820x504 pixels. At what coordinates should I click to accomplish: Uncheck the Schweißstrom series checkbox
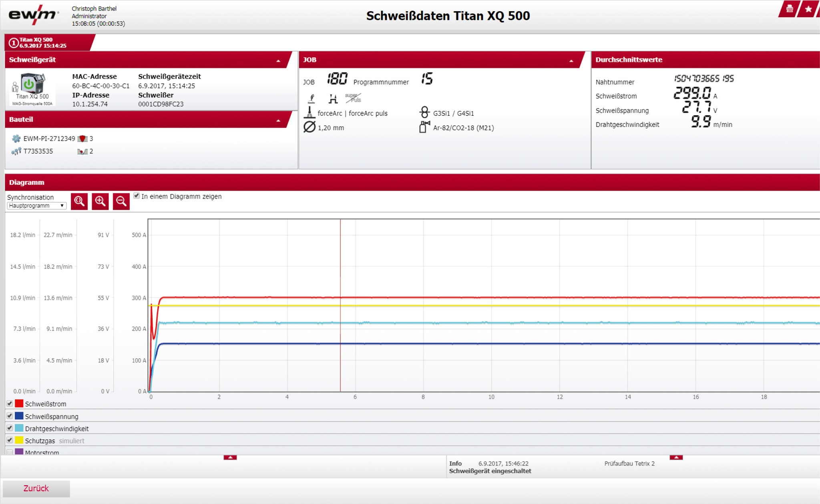(10, 404)
